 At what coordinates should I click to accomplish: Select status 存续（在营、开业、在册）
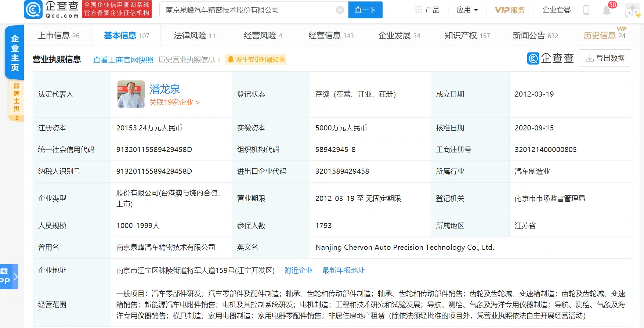click(355, 94)
